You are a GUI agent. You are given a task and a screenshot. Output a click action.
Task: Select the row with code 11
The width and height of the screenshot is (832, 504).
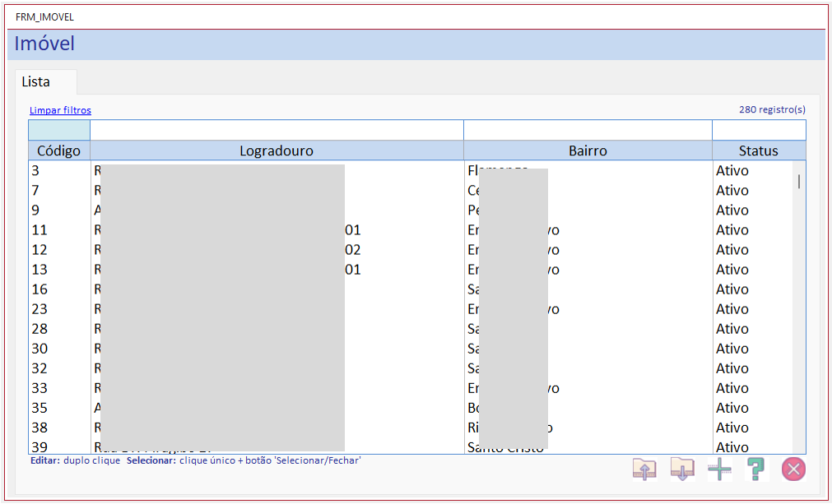(x=411, y=230)
